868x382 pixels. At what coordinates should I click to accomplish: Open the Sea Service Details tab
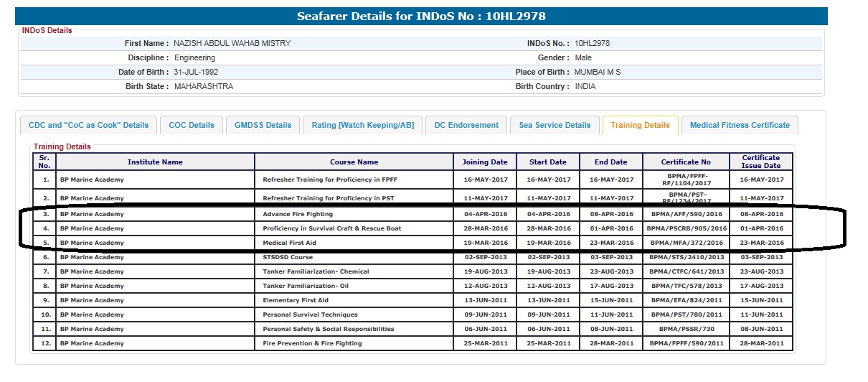555,125
